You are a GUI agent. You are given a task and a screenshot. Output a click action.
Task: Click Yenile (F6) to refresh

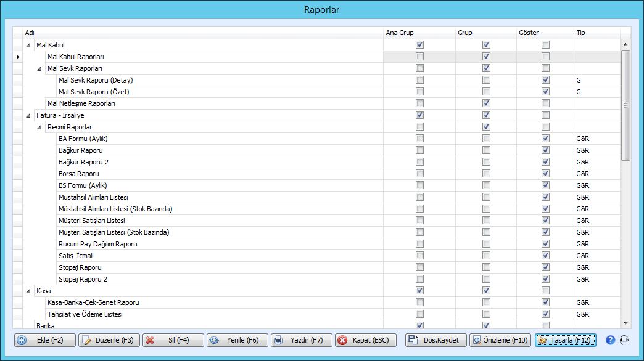[237, 340]
